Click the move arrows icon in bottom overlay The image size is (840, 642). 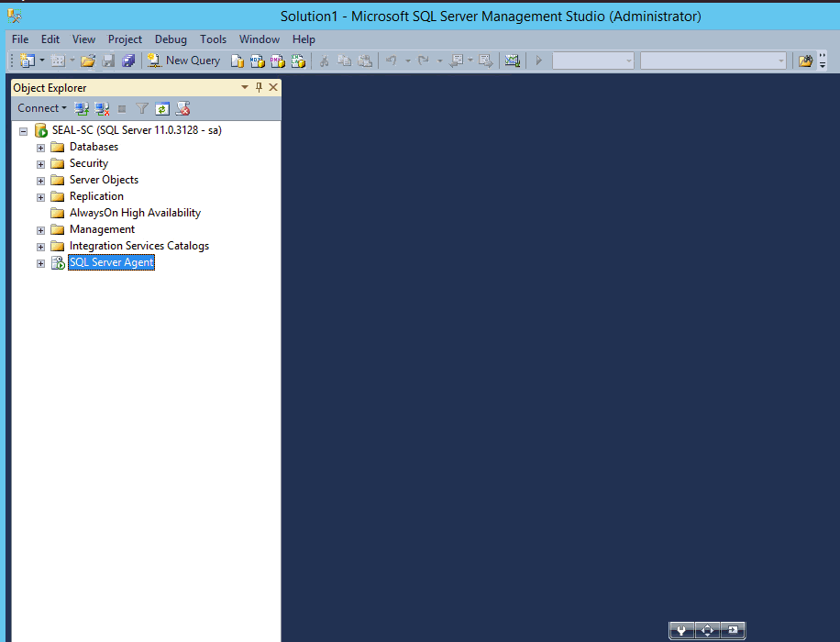point(707,630)
